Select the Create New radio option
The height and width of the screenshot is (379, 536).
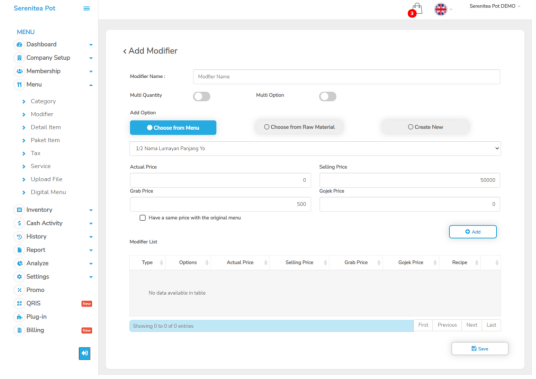click(425, 127)
